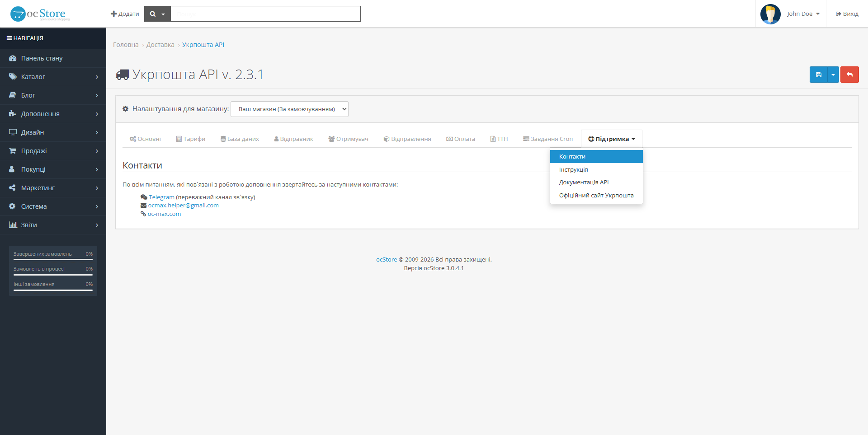Screen dimensions: 868x435
Task: Click the chain link icon beside oc-max.com
Action: [x=143, y=214]
